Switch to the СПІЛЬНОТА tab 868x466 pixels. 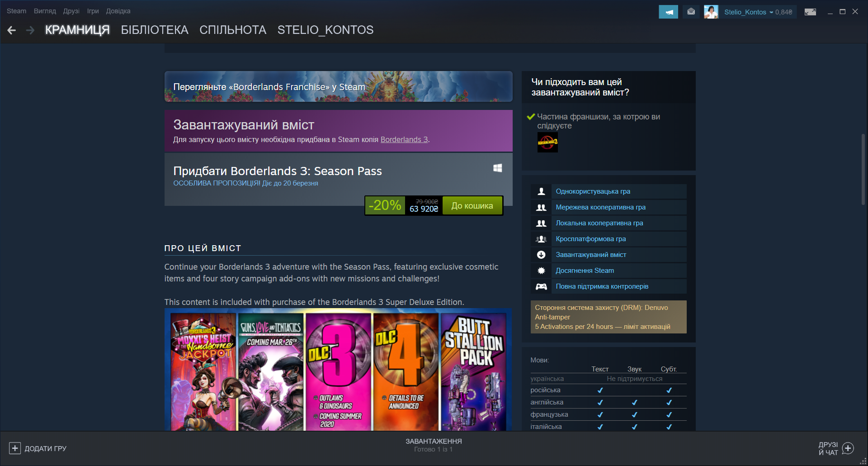pos(233,30)
